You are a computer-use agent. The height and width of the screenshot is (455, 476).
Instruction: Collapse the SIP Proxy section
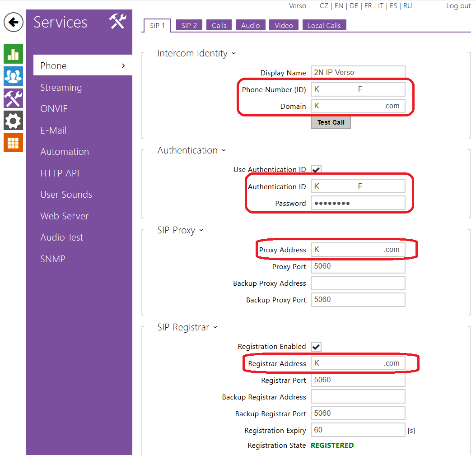[x=201, y=230]
